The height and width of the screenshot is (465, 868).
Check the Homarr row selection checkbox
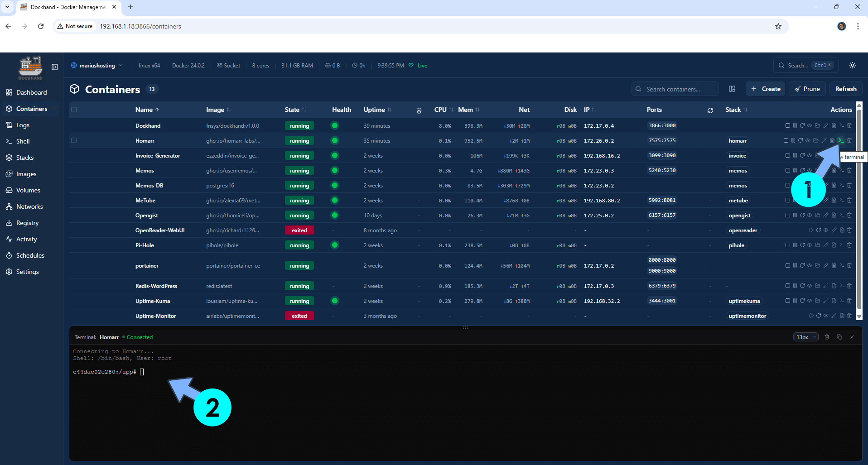pos(74,140)
